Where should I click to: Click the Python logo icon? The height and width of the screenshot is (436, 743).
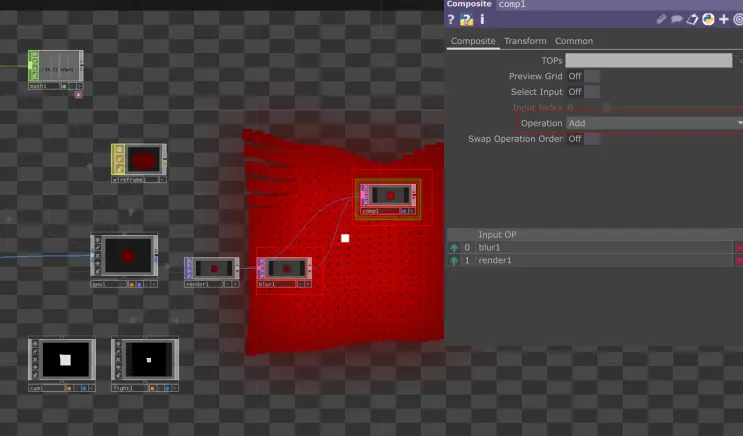(x=708, y=19)
